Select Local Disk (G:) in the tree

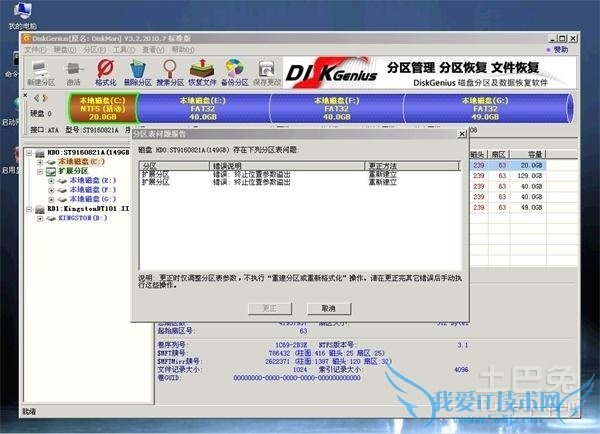pyautogui.click(x=93, y=199)
